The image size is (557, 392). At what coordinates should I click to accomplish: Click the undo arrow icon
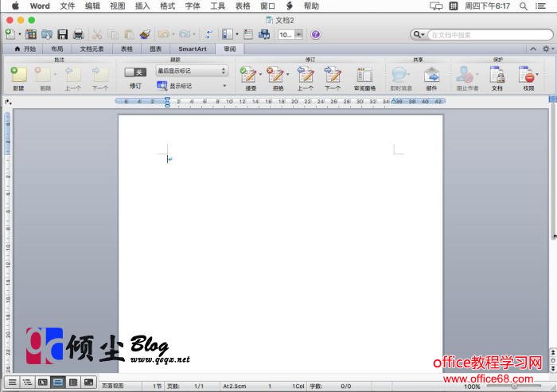pos(163,34)
